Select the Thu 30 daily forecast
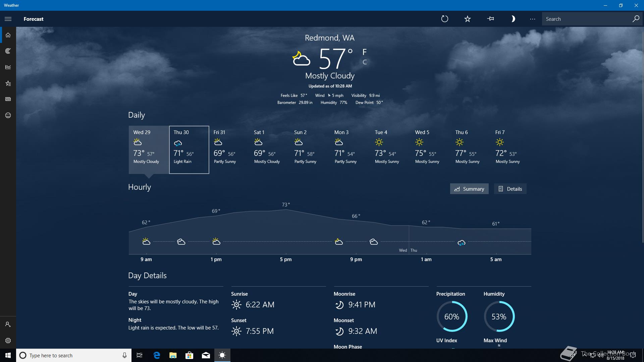 click(x=189, y=149)
